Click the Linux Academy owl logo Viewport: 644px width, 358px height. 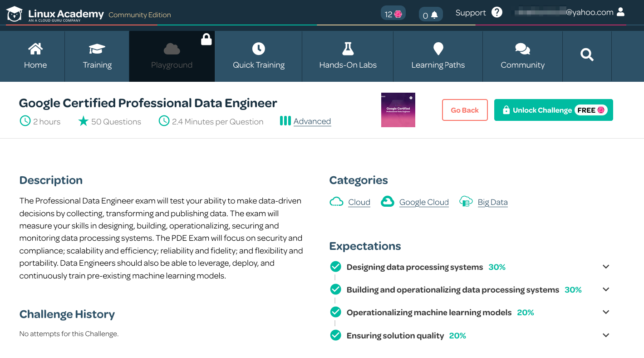[x=15, y=14]
